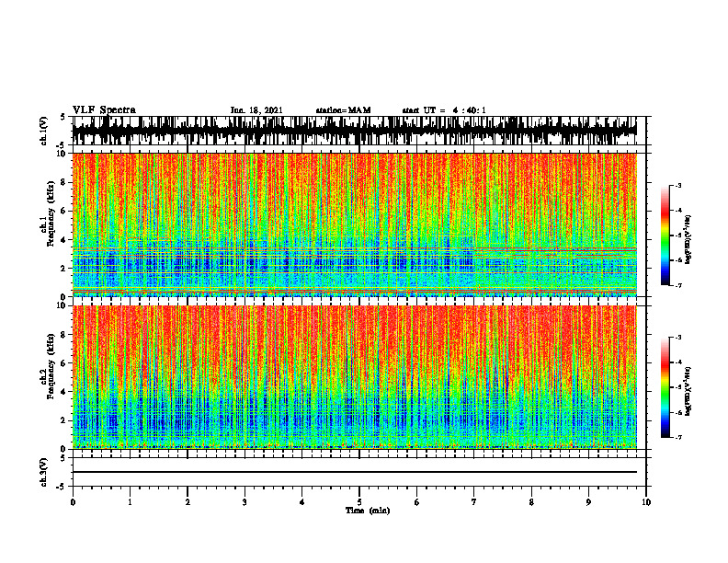Click the "-3" label on ch.1 colorbar
Image resolution: width=728 pixels, height=563 pixels.
(678, 185)
